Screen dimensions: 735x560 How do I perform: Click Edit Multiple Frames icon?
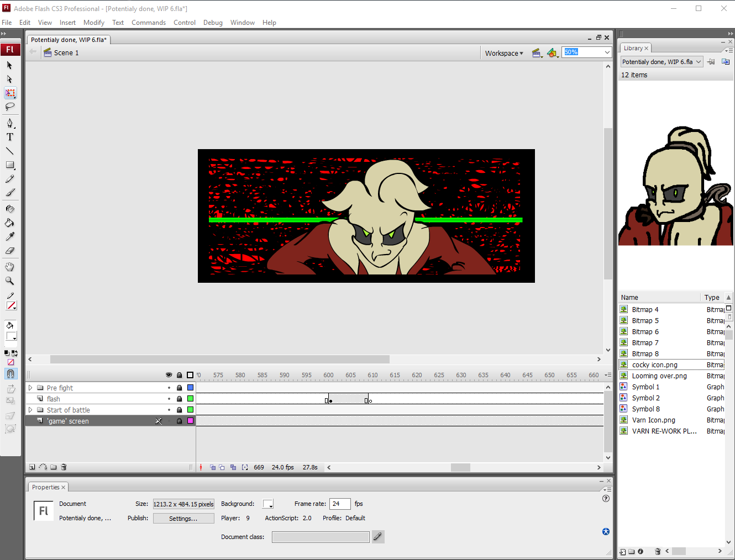233,467
